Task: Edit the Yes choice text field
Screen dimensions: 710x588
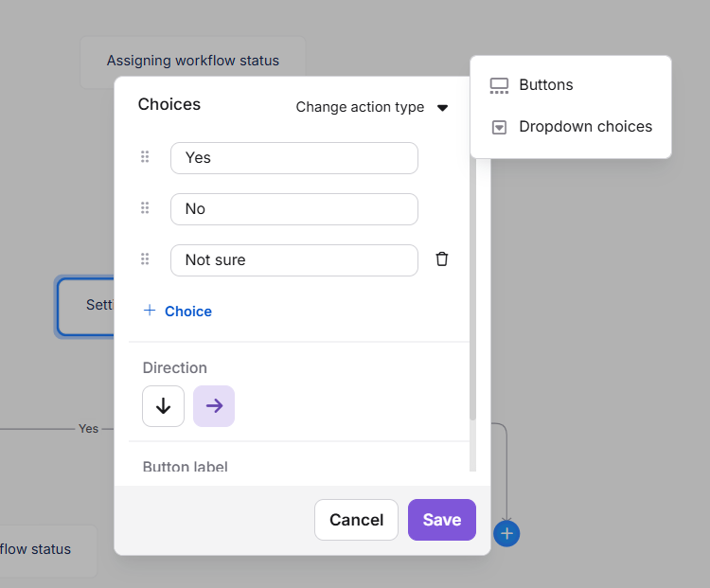Action: click(x=294, y=158)
